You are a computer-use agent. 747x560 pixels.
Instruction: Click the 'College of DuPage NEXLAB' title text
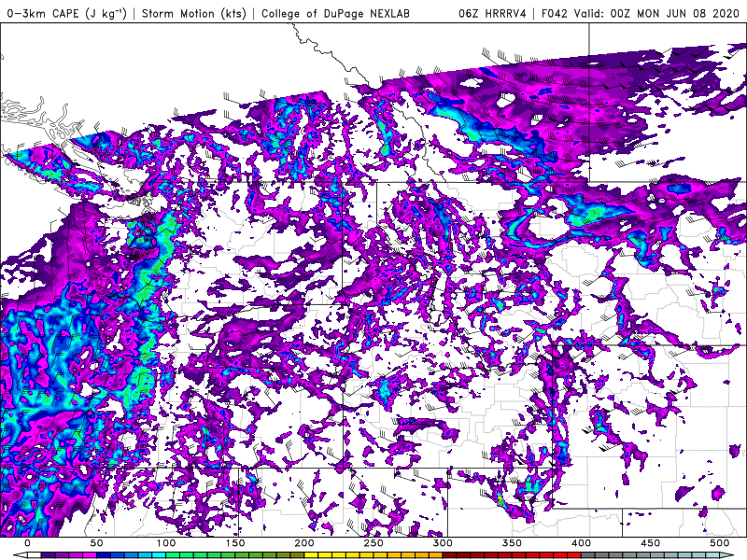point(335,13)
